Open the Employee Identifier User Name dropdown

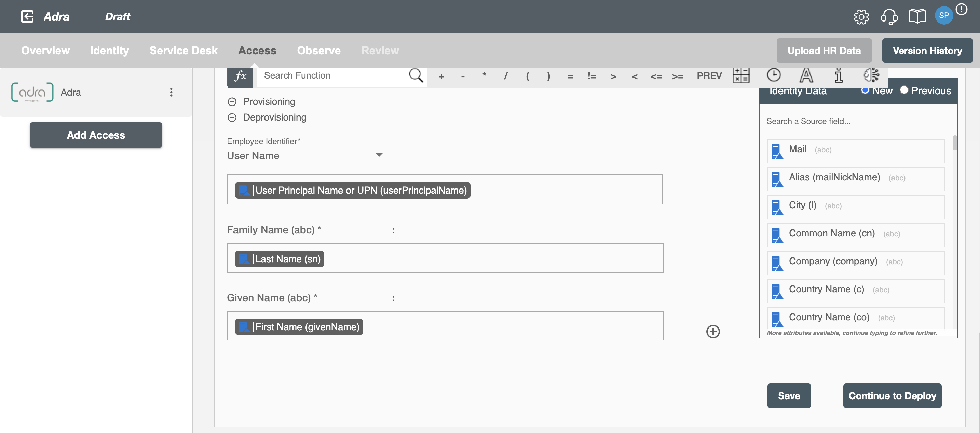pyautogui.click(x=305, y=156)
